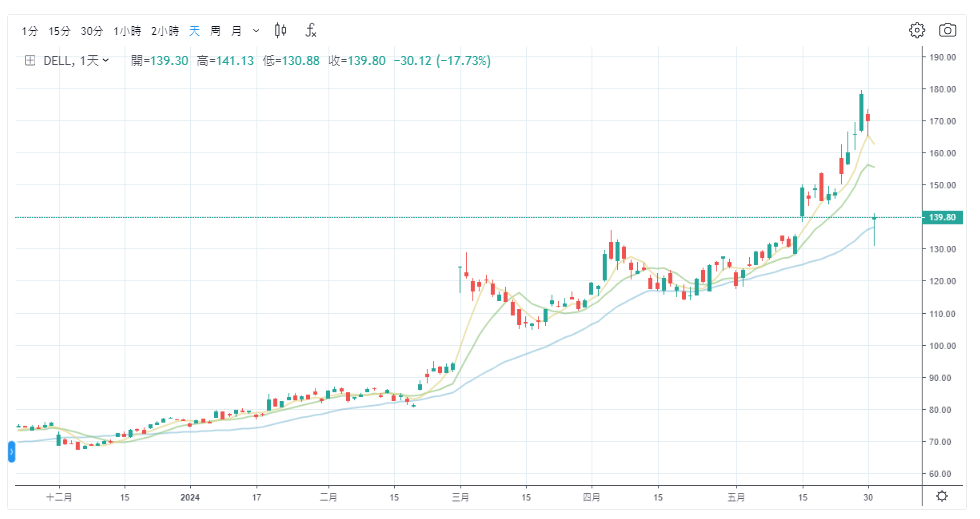
Task: Click the 60.00 price axis label
Action: [942, 474]
